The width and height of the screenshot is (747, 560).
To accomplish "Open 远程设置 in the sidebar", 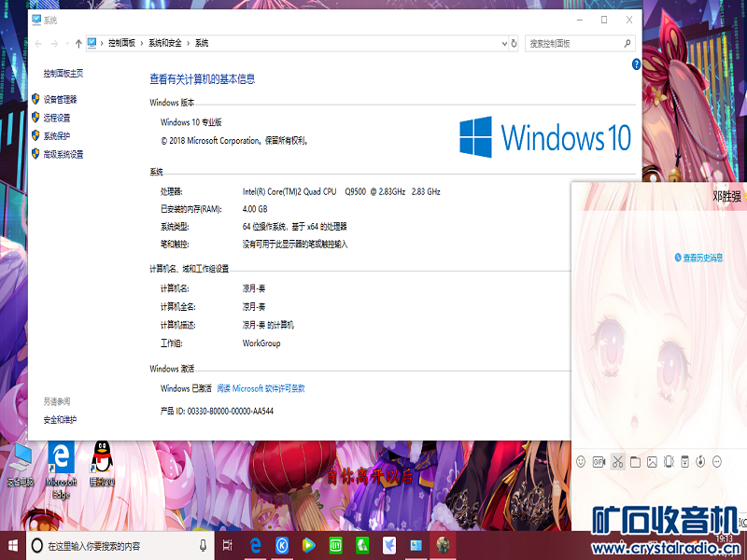I will (57, 118).
